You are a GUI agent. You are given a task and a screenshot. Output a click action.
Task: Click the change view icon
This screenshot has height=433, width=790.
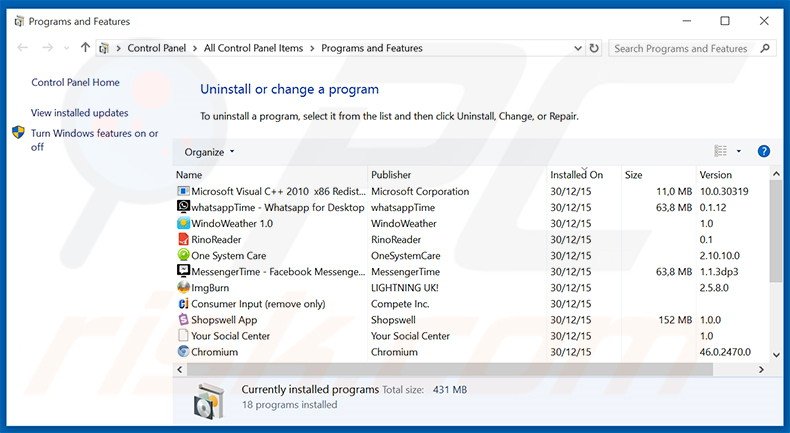pos(720,151)
